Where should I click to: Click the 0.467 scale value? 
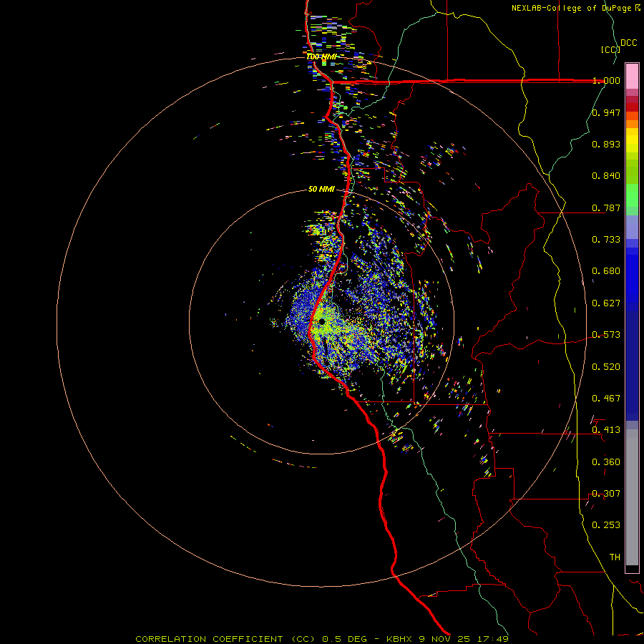(x=606, y=399)
